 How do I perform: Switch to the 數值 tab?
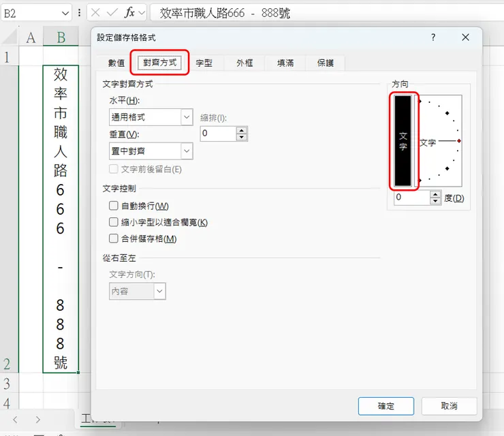pyautogui.click(x=116, y=63)
